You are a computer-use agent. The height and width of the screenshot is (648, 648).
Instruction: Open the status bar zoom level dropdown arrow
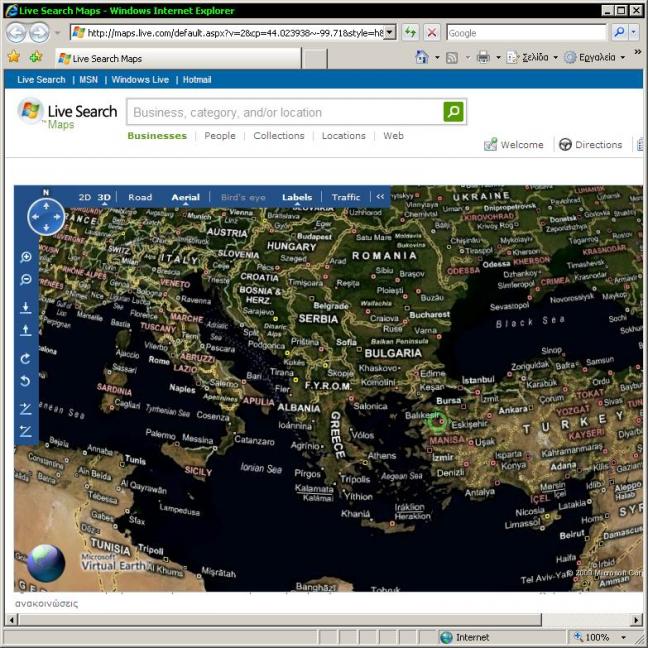624,637
